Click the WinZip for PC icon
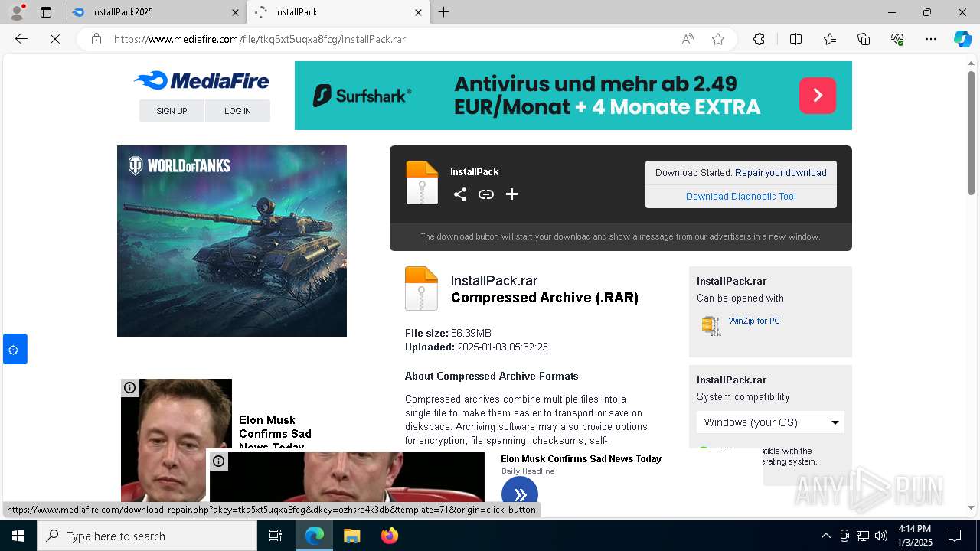This screenshot has width=980, height=551. [x=711, y=325]
